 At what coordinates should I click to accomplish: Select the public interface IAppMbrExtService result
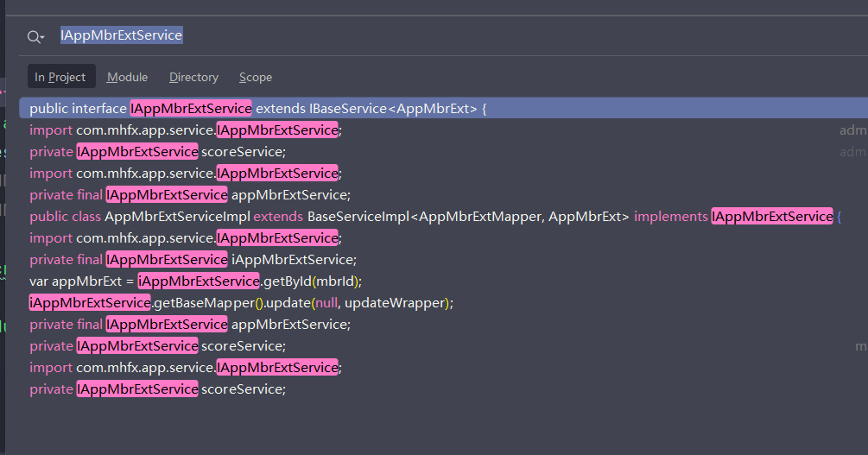pos(258,109)
